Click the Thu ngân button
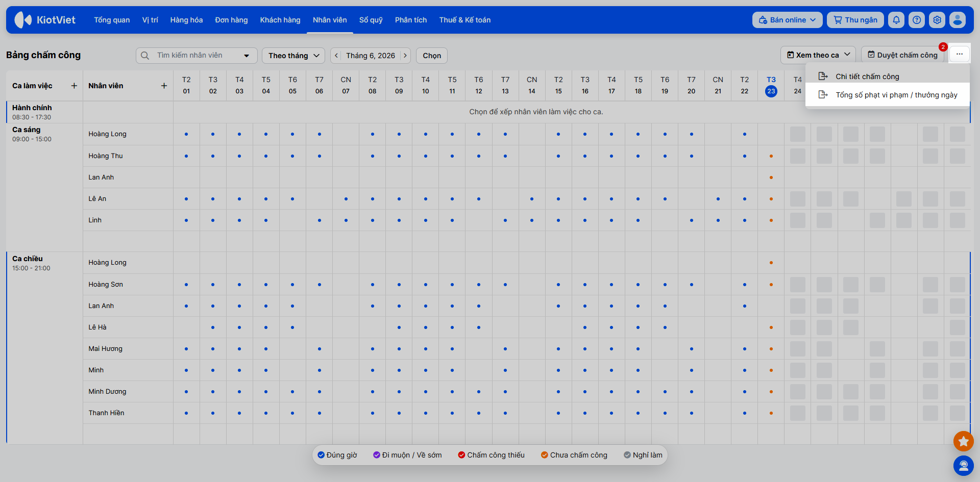Viewport: 980px width, 482px height. coord(855,20)
